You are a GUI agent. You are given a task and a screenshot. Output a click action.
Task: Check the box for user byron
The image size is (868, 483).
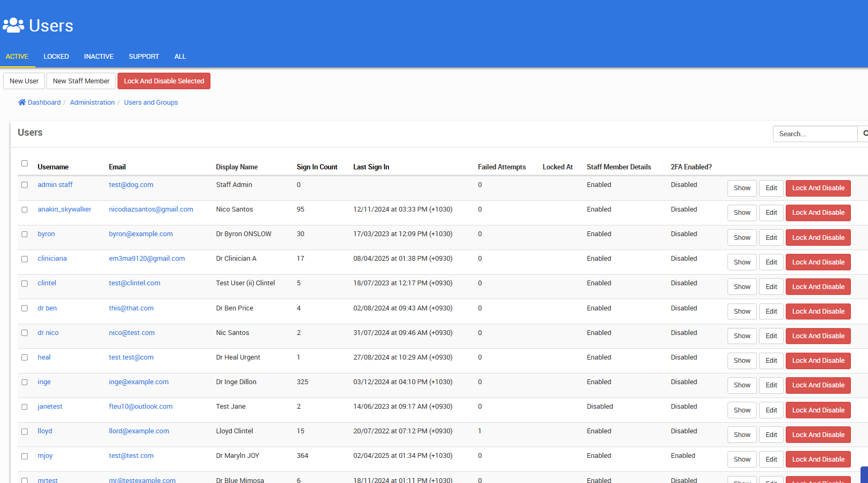[25, 234]
